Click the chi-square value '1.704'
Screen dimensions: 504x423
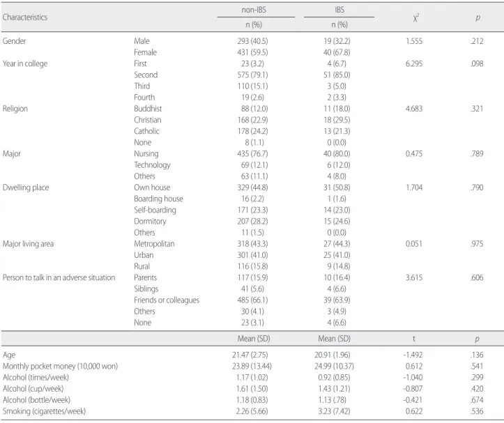point(414,187)
